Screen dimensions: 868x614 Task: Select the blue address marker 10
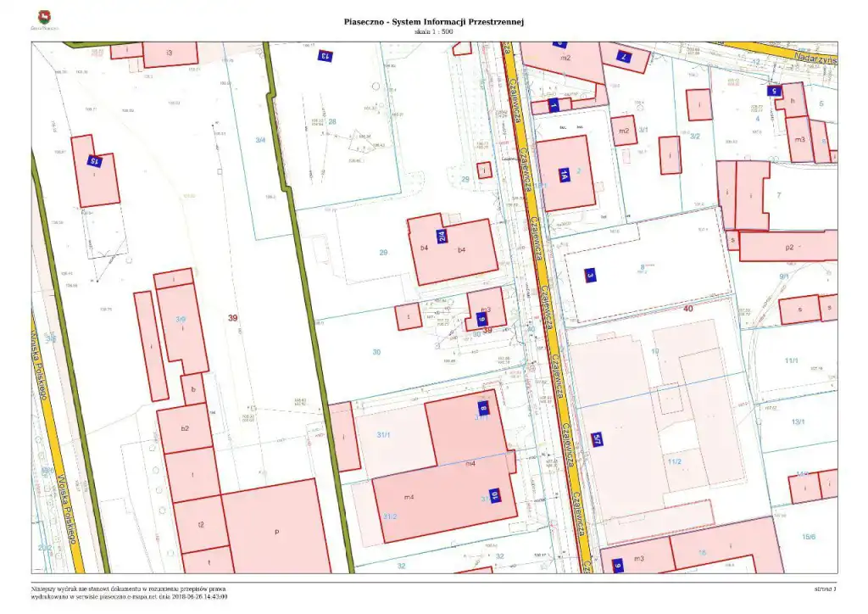click(x=495, y=495)
